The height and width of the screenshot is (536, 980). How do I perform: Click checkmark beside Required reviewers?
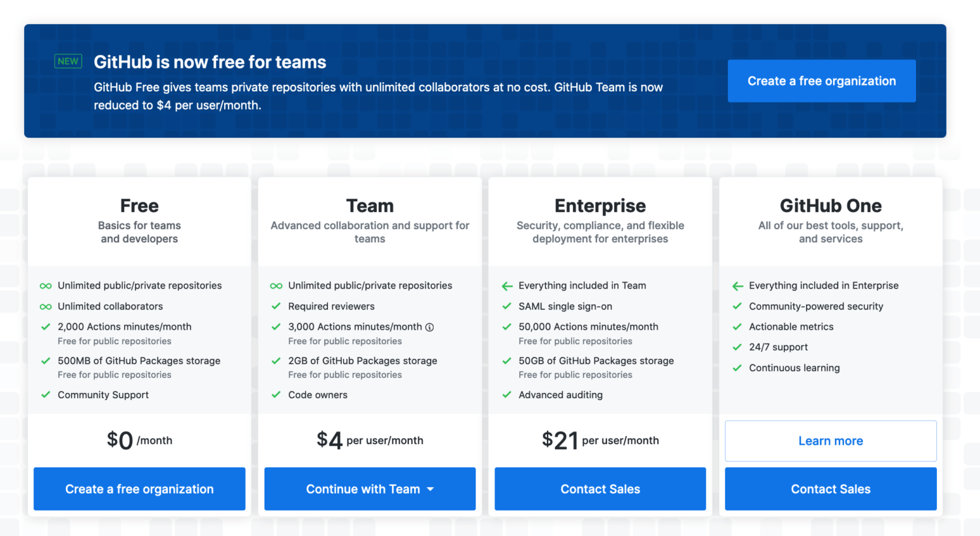[276, 306]
